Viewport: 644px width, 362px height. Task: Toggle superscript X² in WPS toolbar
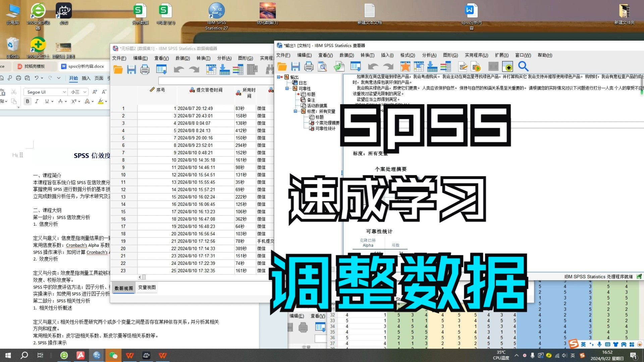click(74, 101)
